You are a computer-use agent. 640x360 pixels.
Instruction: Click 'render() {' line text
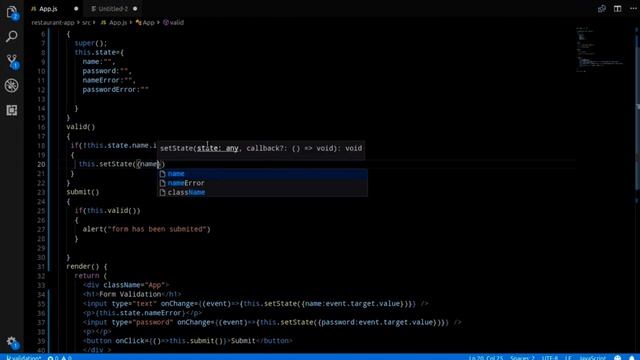coord(87,267)
